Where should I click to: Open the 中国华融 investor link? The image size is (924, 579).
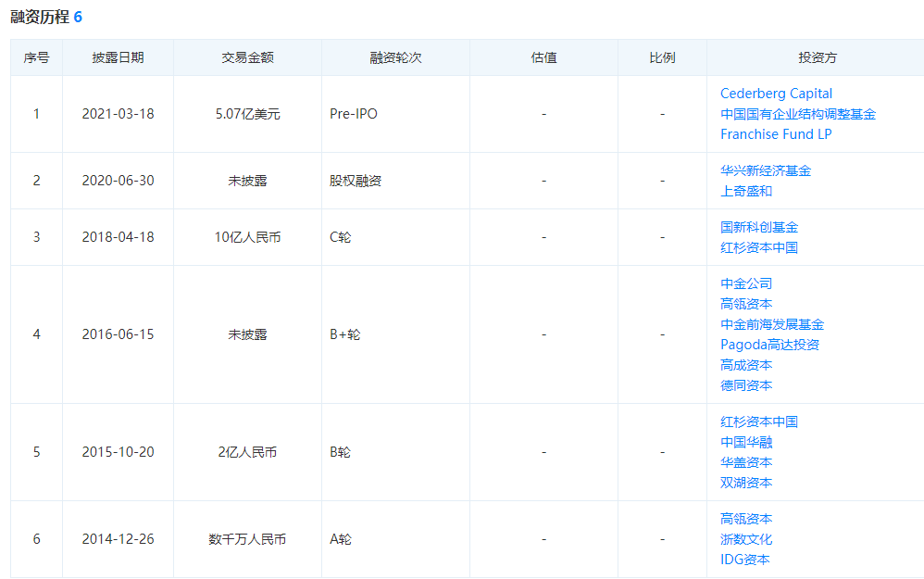coord(746,442)
